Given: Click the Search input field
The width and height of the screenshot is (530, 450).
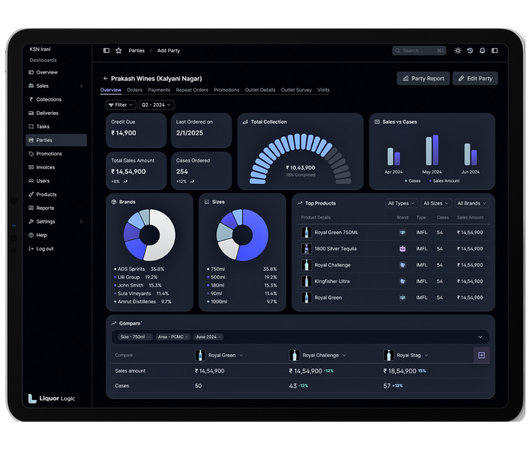Looking at the screenshot, I should [x=419, y=51].
